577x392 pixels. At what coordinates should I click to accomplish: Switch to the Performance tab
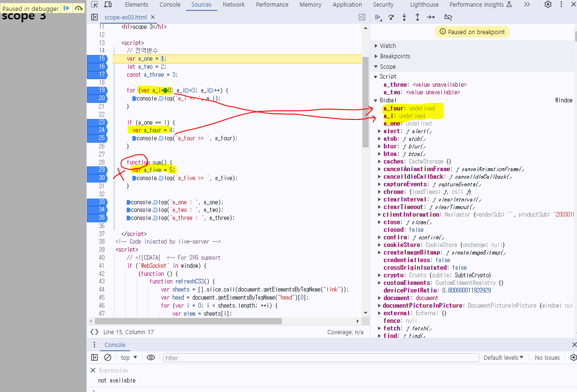(x=273, y=4)
